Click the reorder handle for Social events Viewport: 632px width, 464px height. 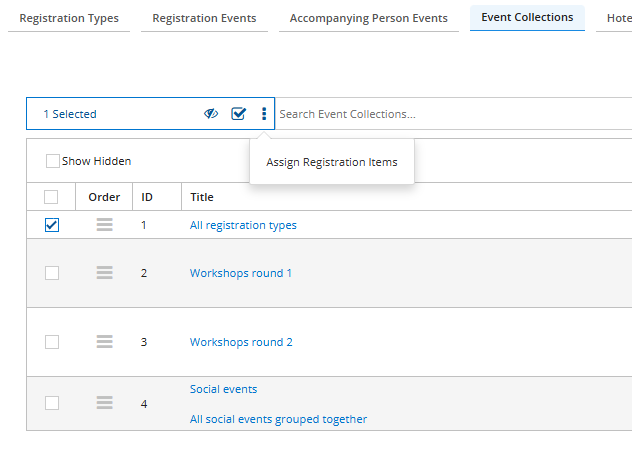pos(104,402)
